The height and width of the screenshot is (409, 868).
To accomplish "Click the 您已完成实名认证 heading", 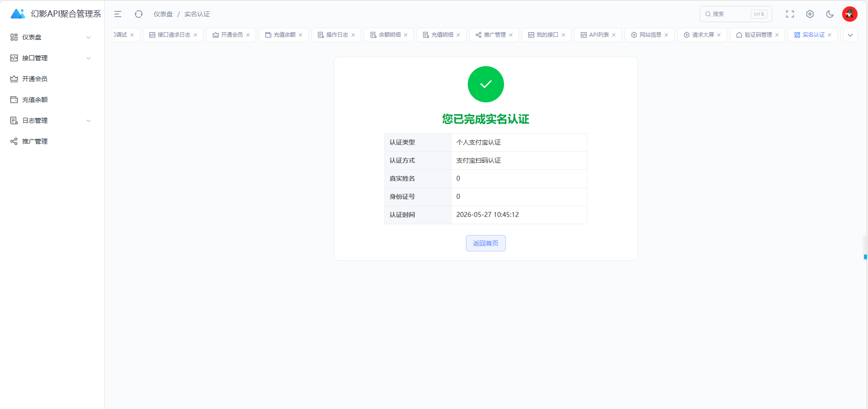I will 486,119.
